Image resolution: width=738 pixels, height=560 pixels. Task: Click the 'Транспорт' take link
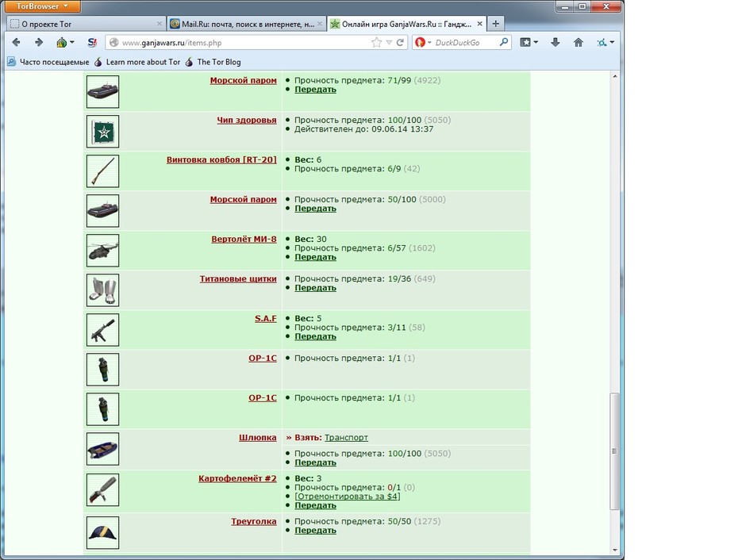(x=347, y=438)
